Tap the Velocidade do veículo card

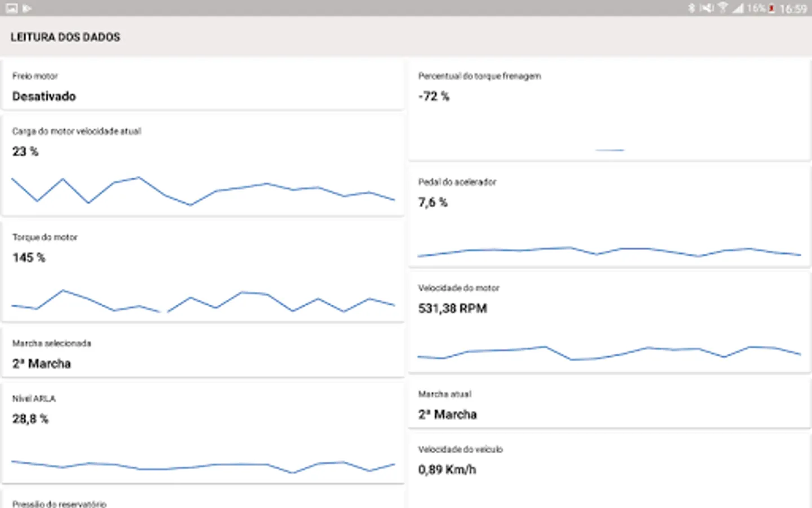click(x=610, y=468)
